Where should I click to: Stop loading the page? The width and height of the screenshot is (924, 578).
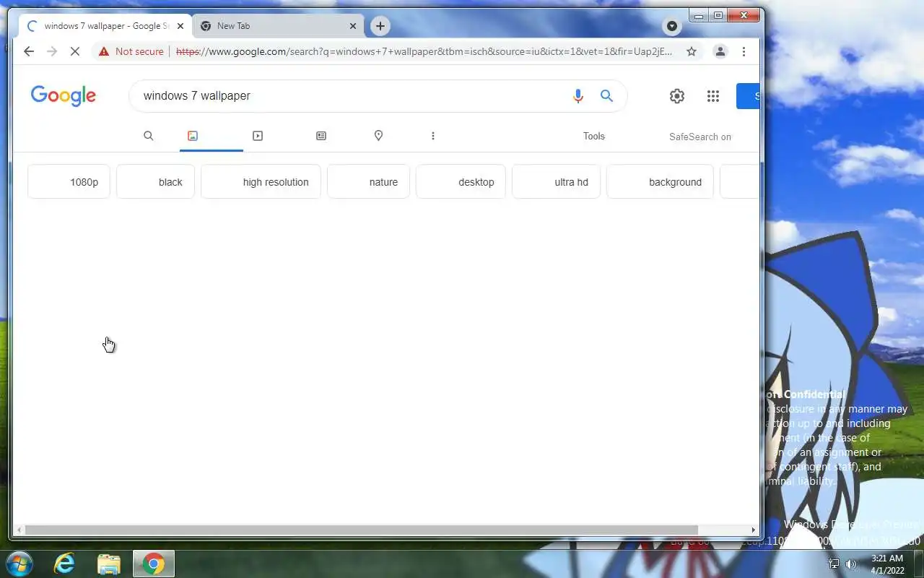click(x=74, y=51)
